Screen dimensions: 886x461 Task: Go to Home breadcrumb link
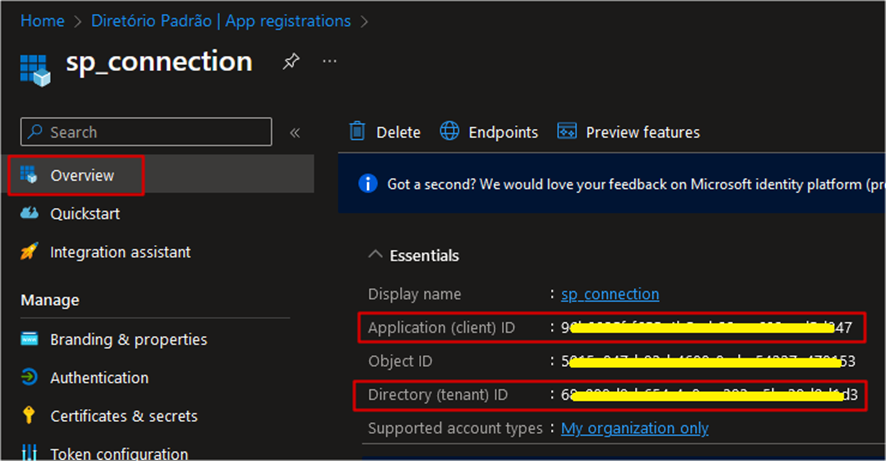click(x=42, y=21)
